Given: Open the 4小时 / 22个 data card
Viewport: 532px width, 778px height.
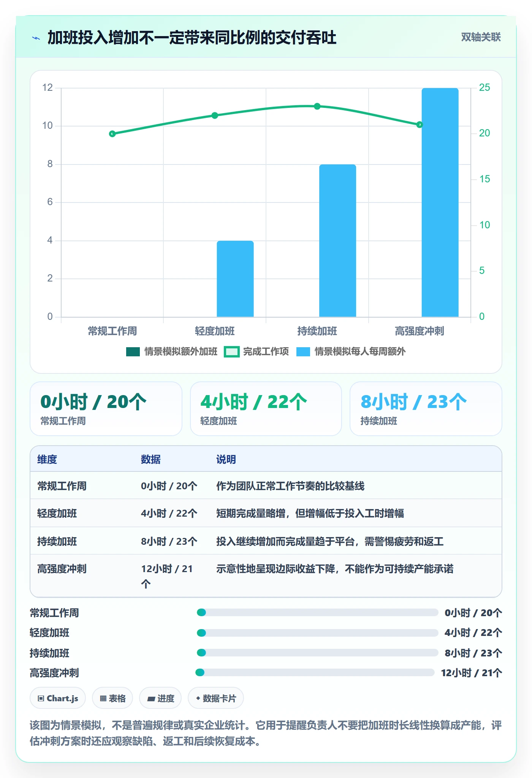Looking at the screenshot, I should (x=266, y=409).
